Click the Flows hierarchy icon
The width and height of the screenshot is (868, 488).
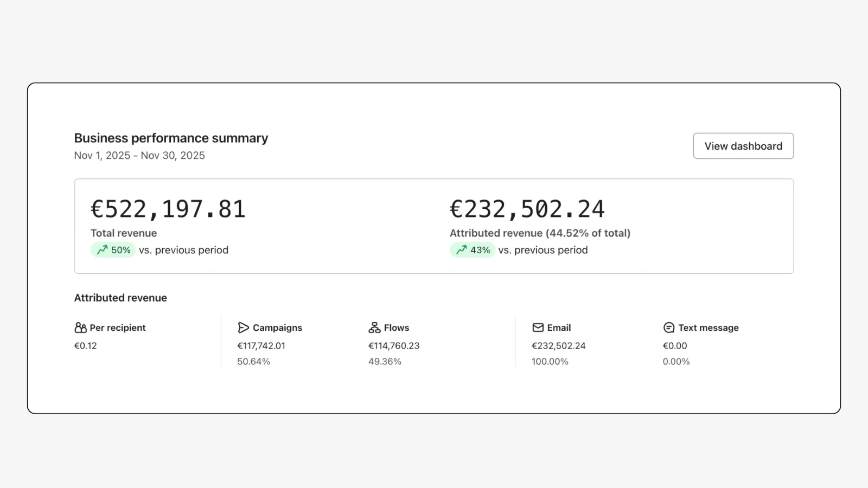[374, 328]
